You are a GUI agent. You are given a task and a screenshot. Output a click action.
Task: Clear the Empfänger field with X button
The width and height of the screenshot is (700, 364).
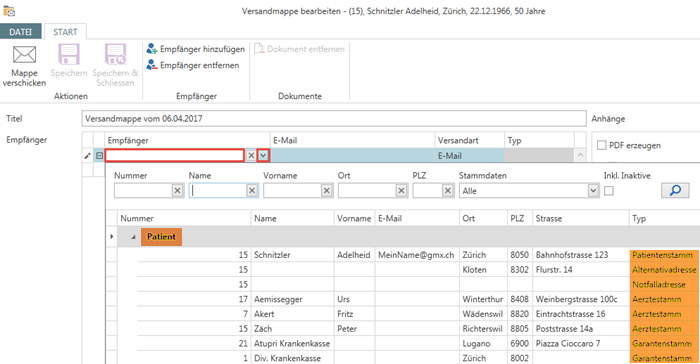click(x=251, y=155)
